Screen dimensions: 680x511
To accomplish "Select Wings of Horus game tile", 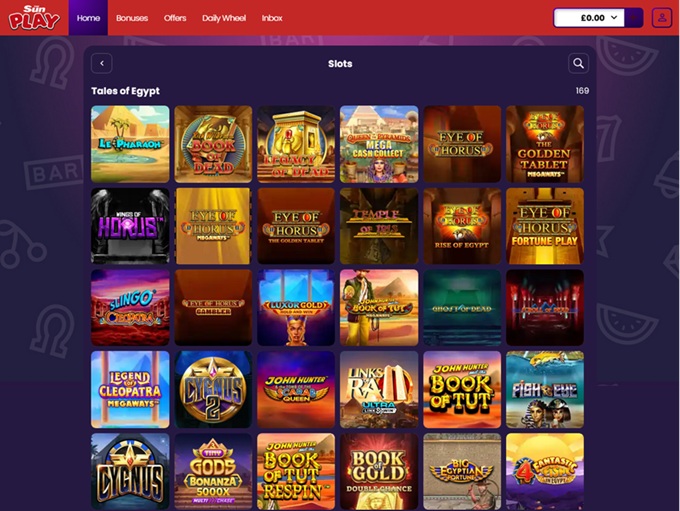I will pos(130,226).
